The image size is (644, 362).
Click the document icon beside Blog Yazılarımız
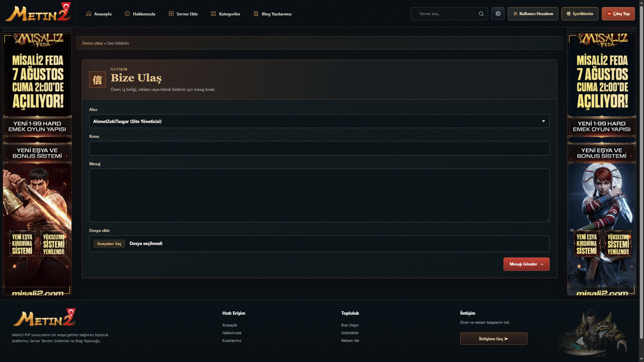click(256, 14)
